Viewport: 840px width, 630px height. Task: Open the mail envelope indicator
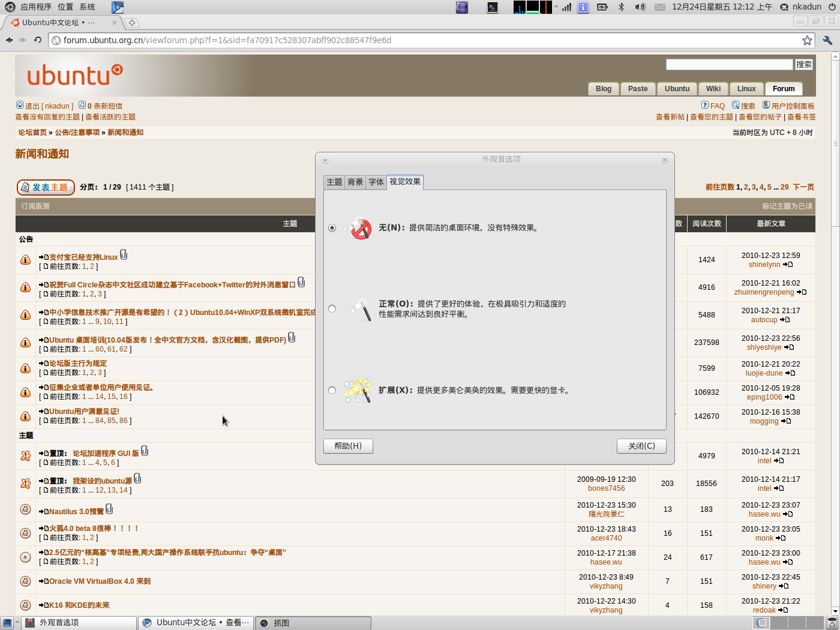[659, 7]
